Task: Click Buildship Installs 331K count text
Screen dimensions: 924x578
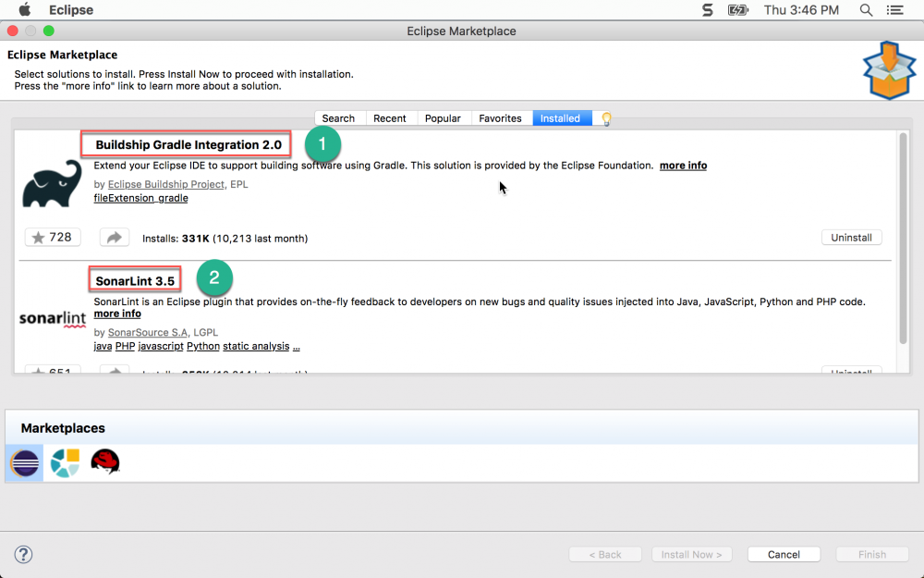Action: tap(225, 239)
